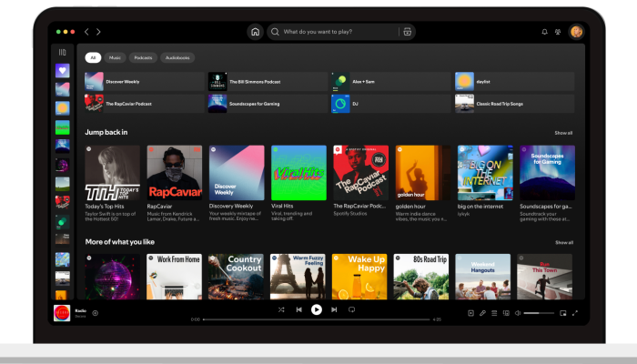Screen dimensions: 637x364
Task: Expand Your Library sidebar
Action: pyautogui.click(x=62, y=52)
